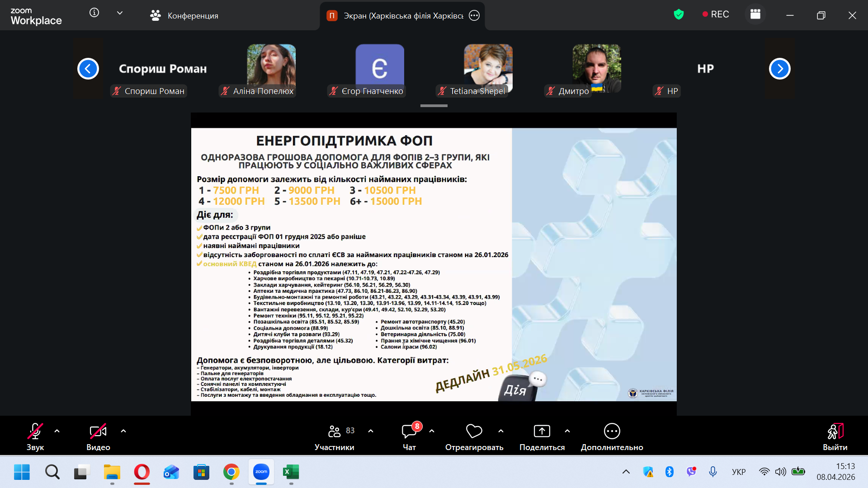The width and height of the screenshot is (868, 488).
Task: Open Excel from the Windows taskbar
Action: click(291, 472)
